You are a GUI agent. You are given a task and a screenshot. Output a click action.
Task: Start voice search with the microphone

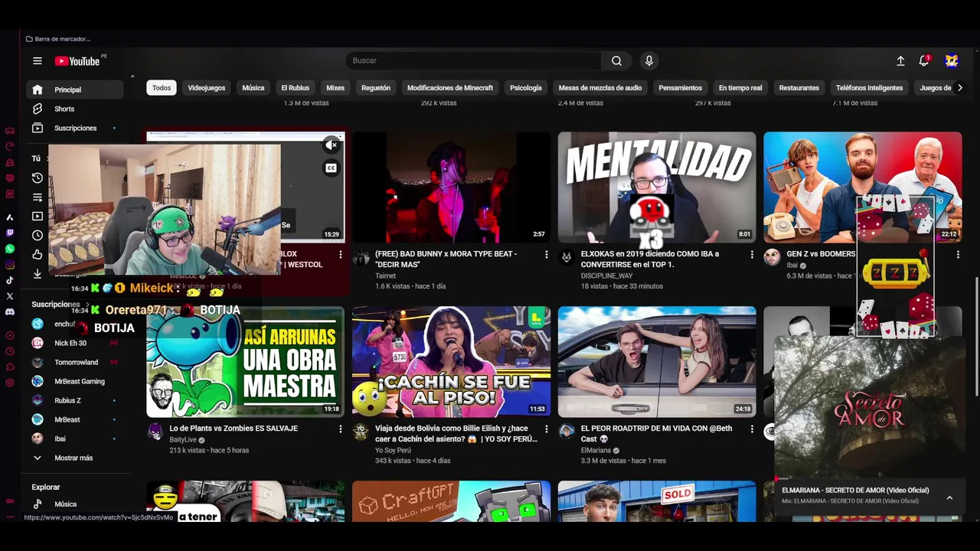pyautogui.click(x=649, y=60)
